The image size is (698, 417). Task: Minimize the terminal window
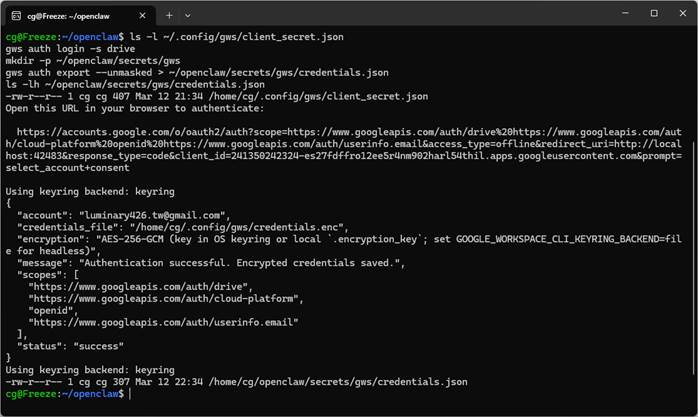(626, 14)
